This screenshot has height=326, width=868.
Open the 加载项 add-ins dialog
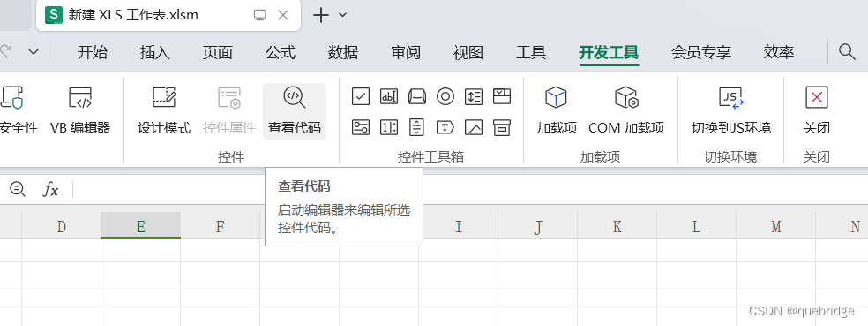click(557, 111)
